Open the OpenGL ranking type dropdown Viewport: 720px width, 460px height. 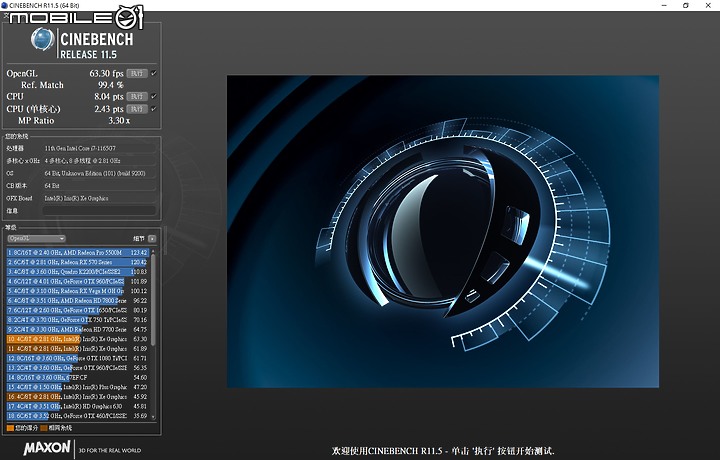point(36,238)
